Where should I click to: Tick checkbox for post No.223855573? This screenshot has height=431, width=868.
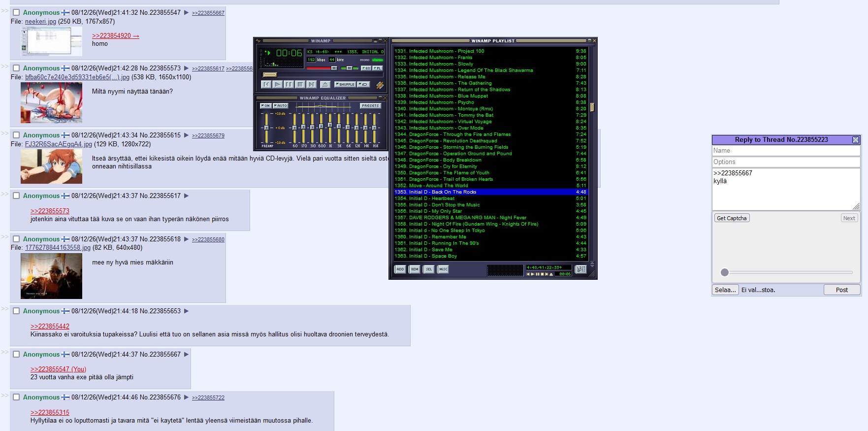point(16,68)
